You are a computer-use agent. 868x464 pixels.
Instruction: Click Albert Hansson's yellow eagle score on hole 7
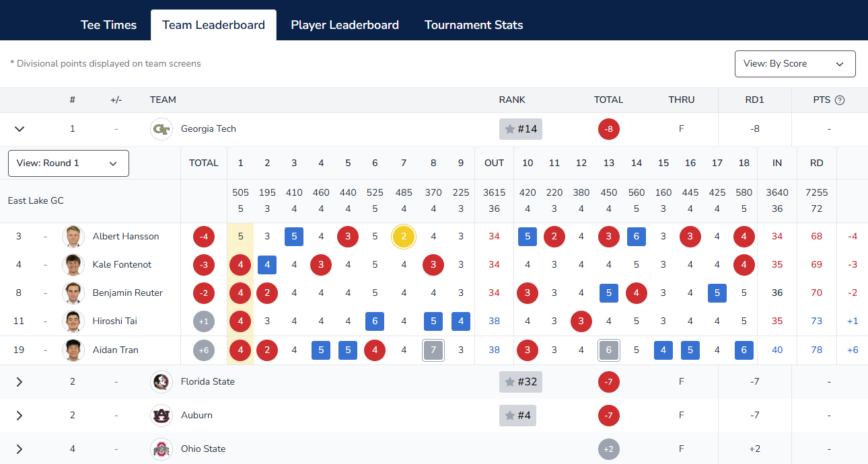click(x=404, y=237)
